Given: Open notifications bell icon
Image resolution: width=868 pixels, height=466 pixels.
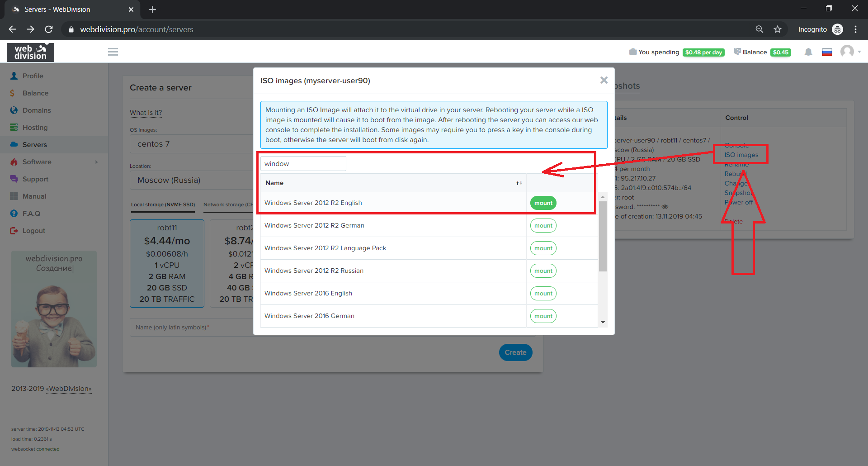Looking at the screenshot, I should (808, 52).
